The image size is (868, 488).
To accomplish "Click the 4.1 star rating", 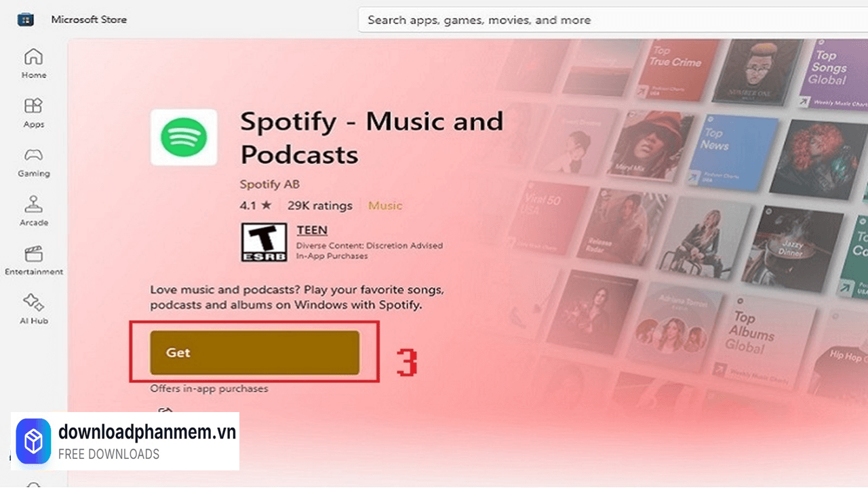I will tap(255, 205).
